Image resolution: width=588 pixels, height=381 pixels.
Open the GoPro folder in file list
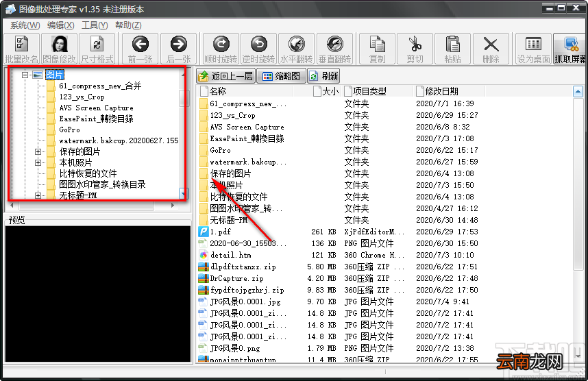220,150
